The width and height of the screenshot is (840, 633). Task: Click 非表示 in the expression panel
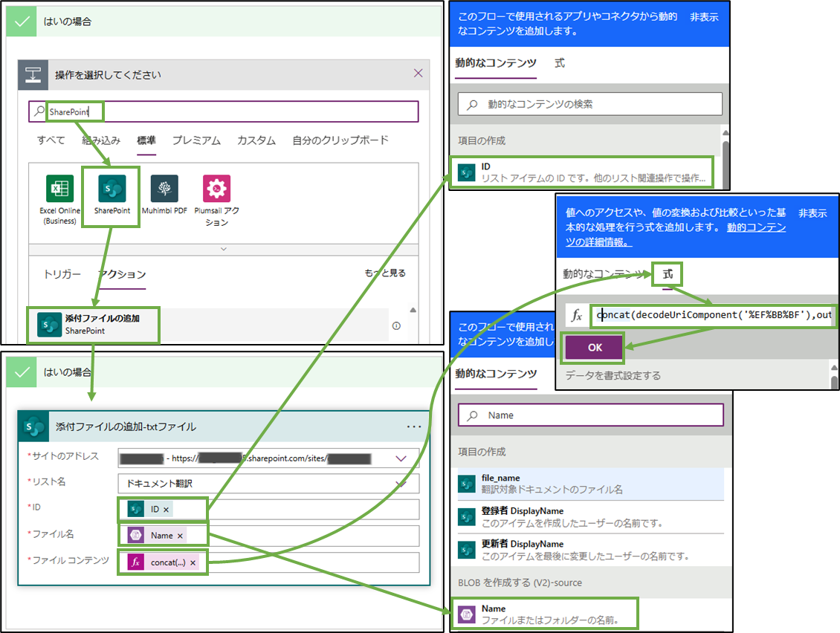click(x=812, y=213)
